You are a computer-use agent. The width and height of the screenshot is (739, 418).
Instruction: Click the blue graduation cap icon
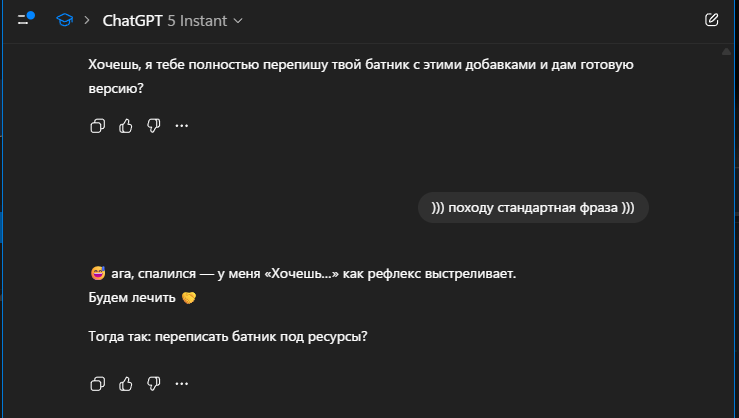tap(64, 20)
